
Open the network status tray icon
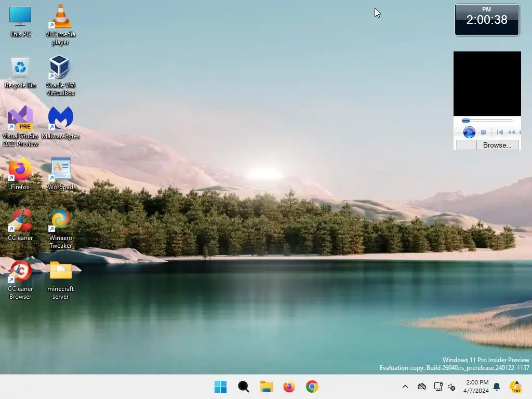click(x=438, y=387)
